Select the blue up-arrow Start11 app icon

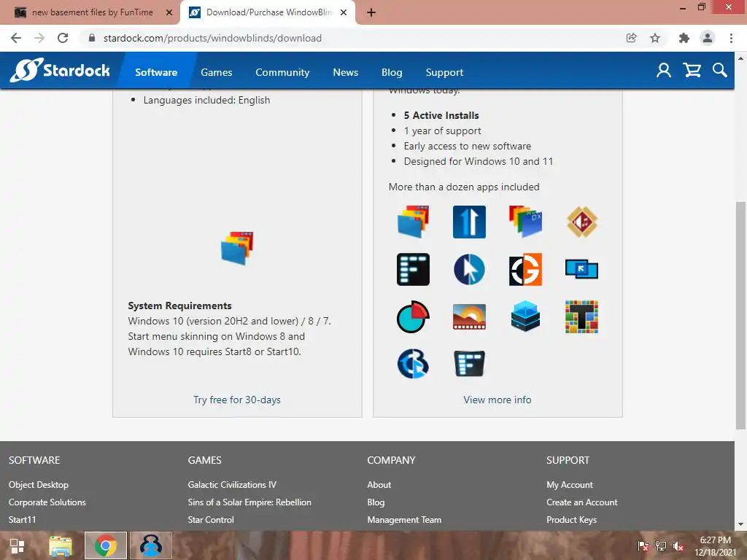point(469,222)
